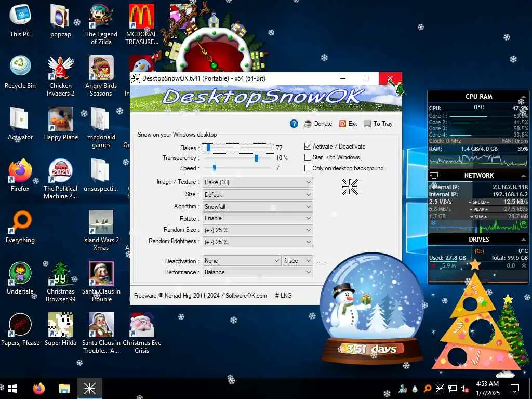Open the Random Size dropdown
532x399 pixels.
258,230
